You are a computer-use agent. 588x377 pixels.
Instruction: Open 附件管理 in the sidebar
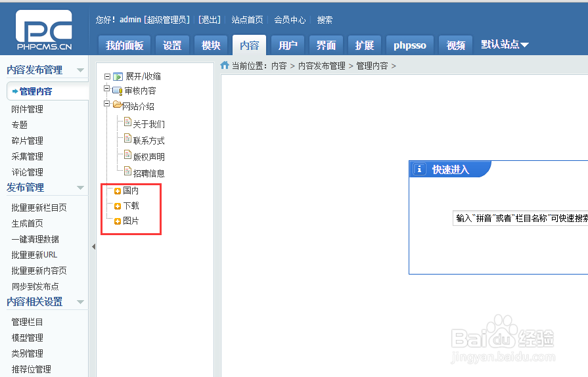click(x=28, y=109)
